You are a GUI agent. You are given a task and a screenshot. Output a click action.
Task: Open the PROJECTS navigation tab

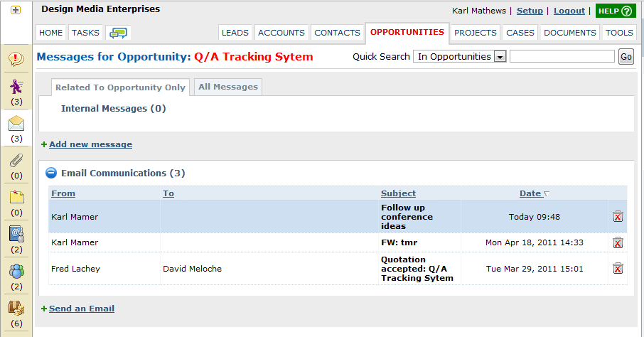point(476,33)
